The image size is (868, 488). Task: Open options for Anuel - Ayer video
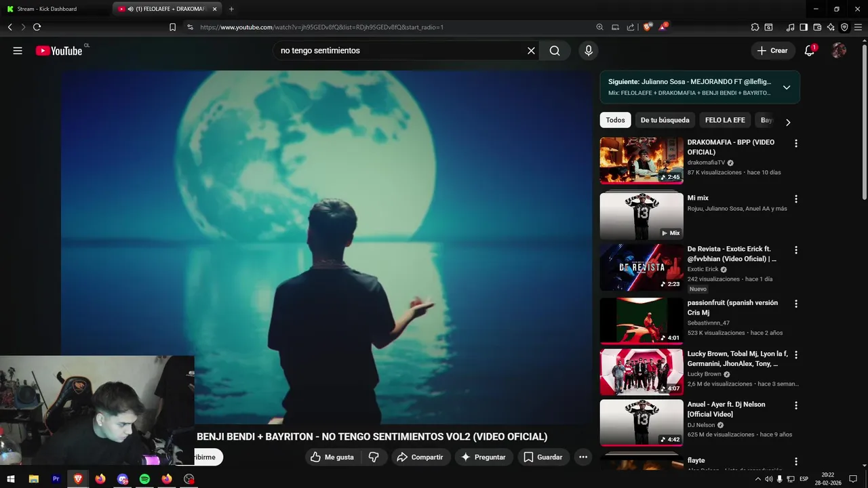(x=796, y=405)
